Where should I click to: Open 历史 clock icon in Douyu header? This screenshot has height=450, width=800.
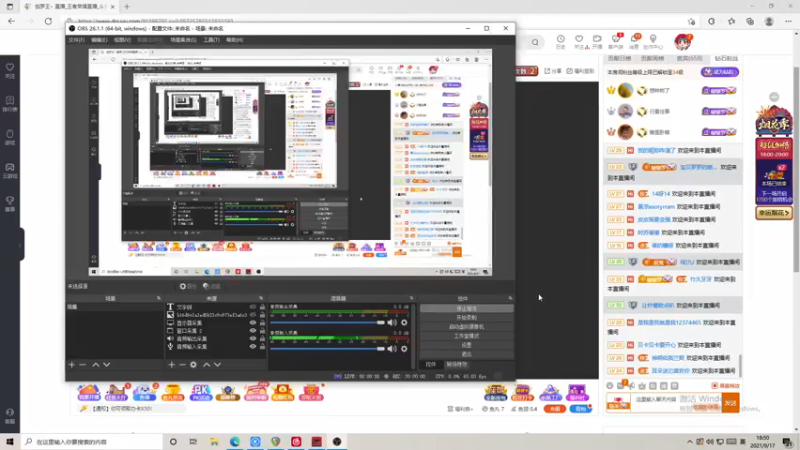(560, 42)
